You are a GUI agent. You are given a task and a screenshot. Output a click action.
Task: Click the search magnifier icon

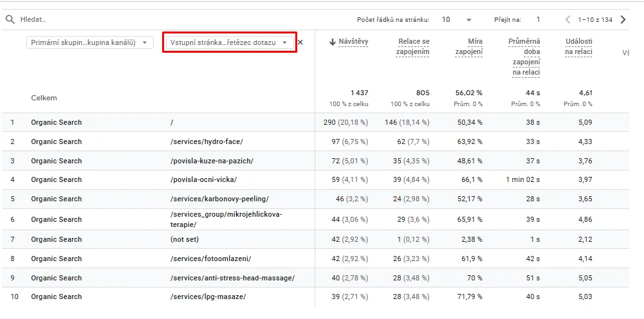pos(10,19)
